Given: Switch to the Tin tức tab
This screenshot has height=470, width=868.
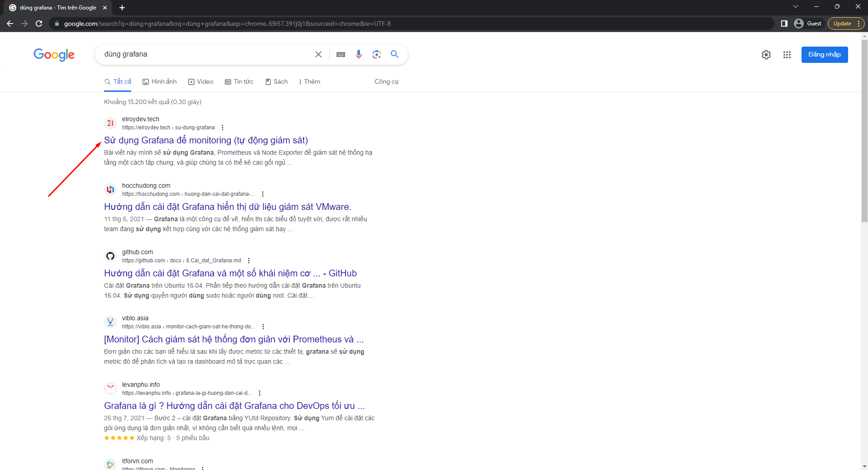Looking at the screenshot, I should point(239,82).
